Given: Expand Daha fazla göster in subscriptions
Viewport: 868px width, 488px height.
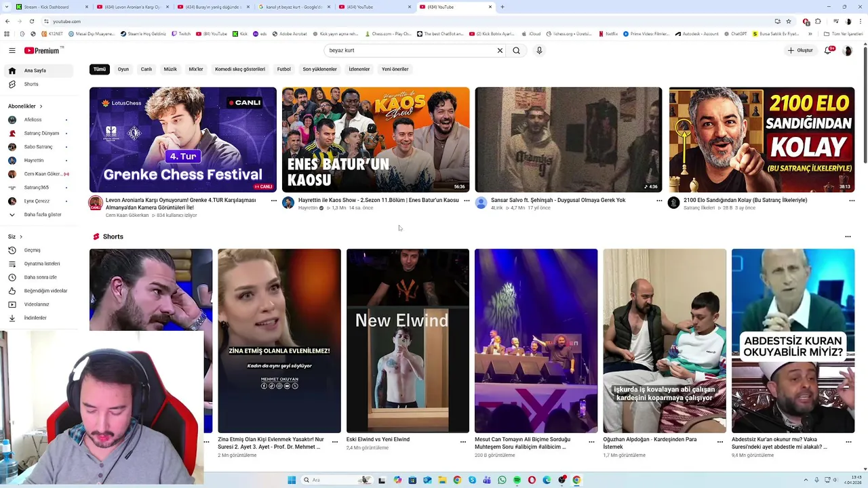Looking at the screenshot, I should tap(39, 215).
